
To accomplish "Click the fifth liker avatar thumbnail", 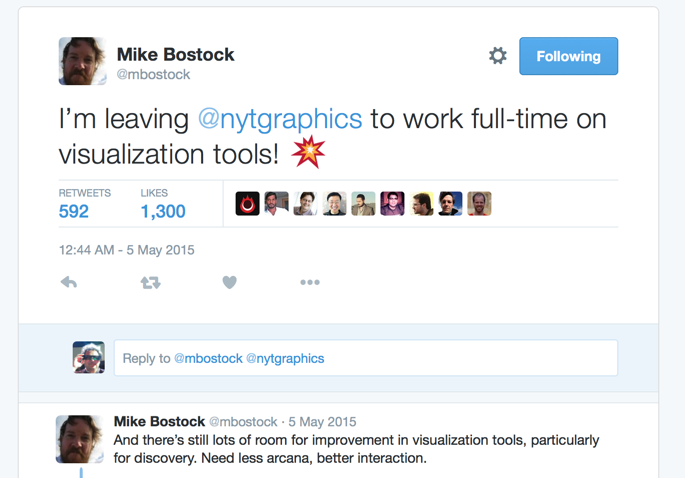I will tap(364, 204).
